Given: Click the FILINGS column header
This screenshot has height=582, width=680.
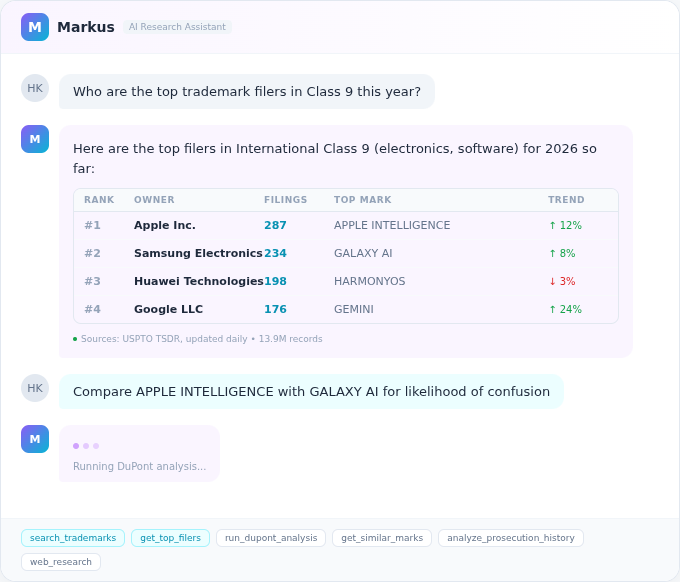Looking at the screenshot, I should (x=285, y=200).
